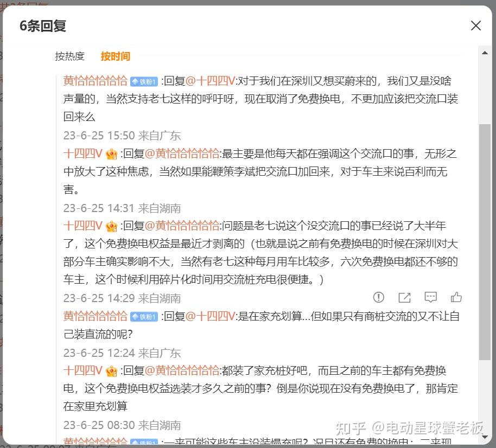Close the 6条回复 dialog
Image resolution: width=496 pixels, height=448 pixels.
coord(476,25)
